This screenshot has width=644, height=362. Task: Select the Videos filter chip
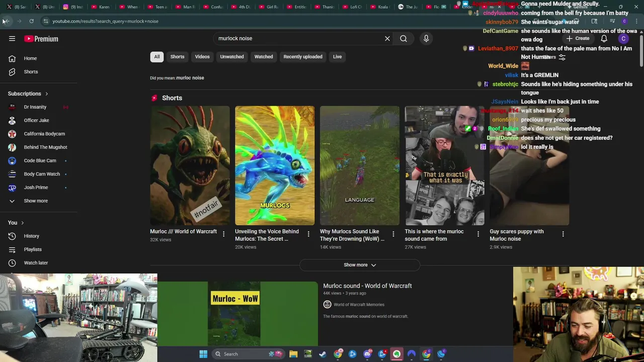tap(202, 57)
